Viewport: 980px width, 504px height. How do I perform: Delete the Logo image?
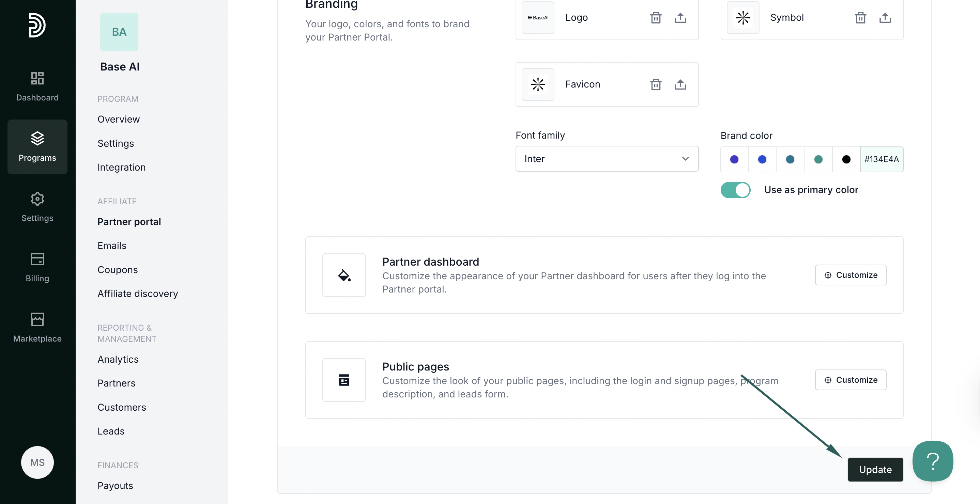656,17
